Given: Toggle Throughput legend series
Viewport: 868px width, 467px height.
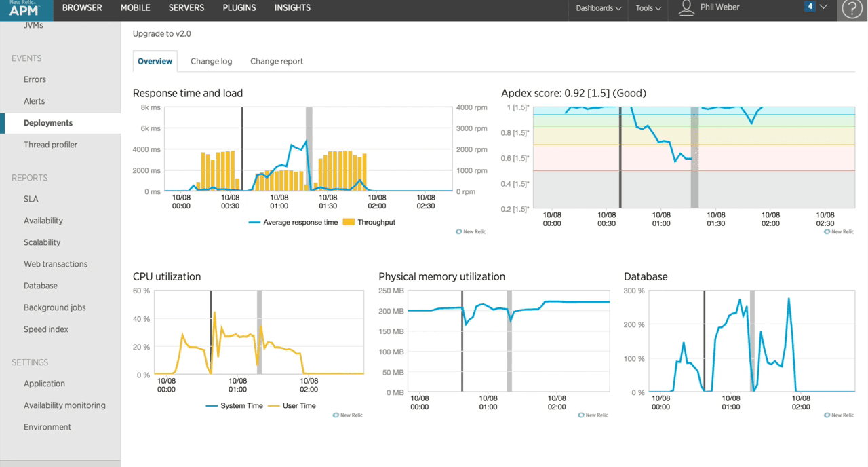Looking at the screenshot, I should point(369,222).
